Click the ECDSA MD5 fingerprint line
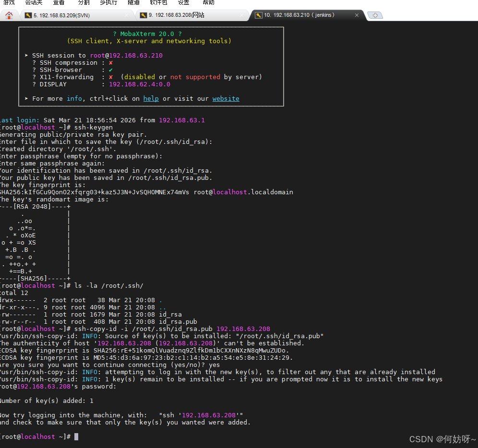 click(x=146, y=358)
